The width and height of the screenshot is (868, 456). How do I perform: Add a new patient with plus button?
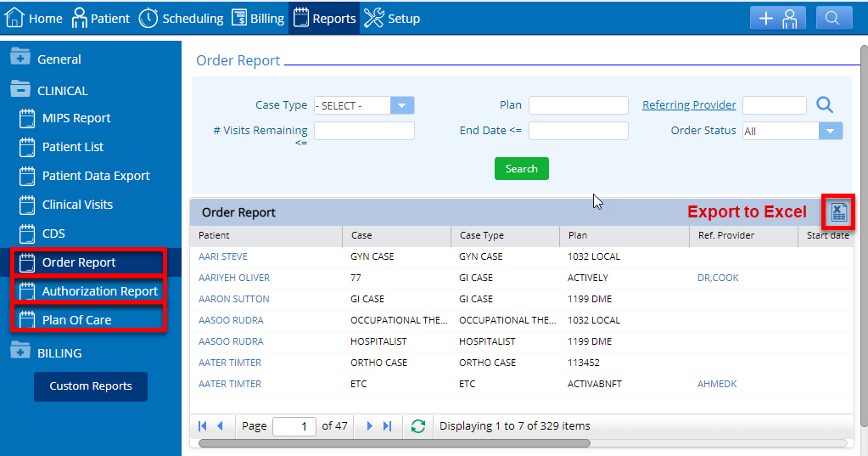778,19
